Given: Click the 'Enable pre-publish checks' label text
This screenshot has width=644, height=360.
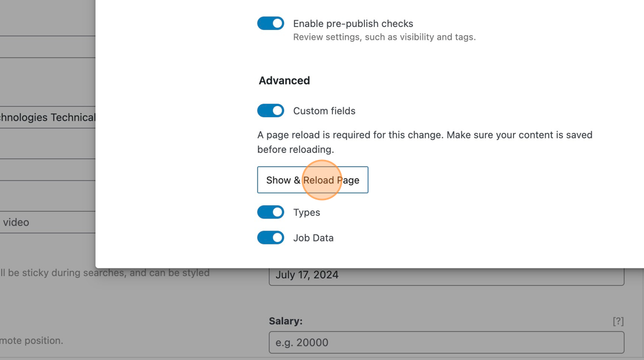Looking at the screenshot, I should tap(353, 24).
